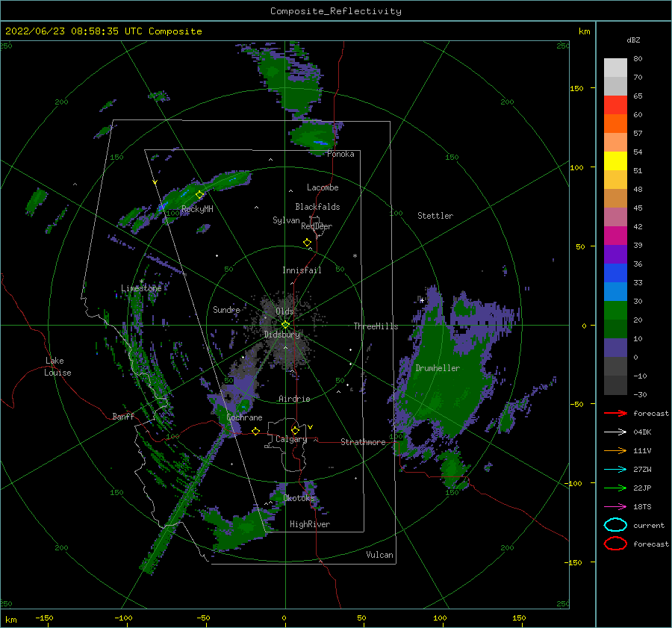Select the yellow diamond marker below RedDeer
This screenshot has width=672, height=628.
(307, 243)
